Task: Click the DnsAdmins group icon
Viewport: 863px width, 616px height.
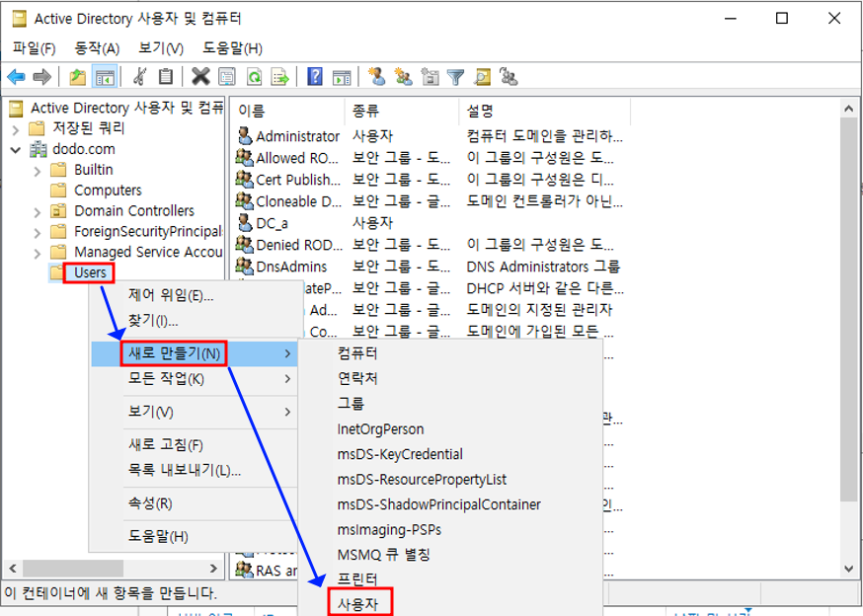Action: [x=244, y=266]
